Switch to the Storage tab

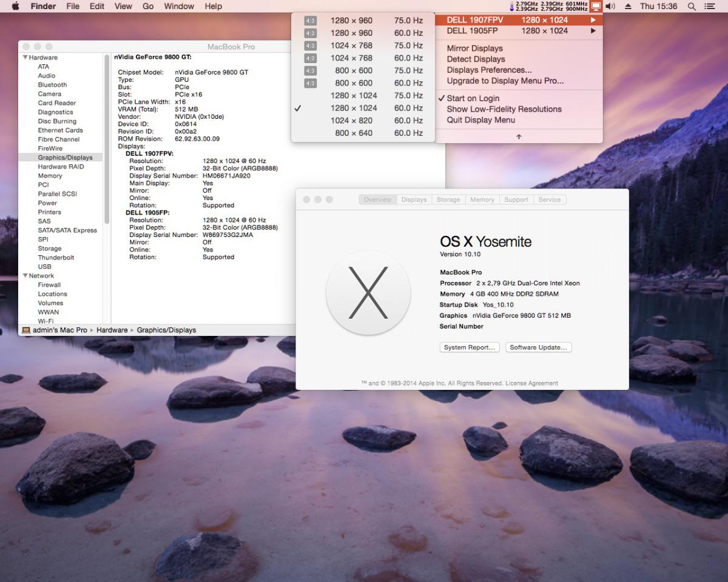448,199
